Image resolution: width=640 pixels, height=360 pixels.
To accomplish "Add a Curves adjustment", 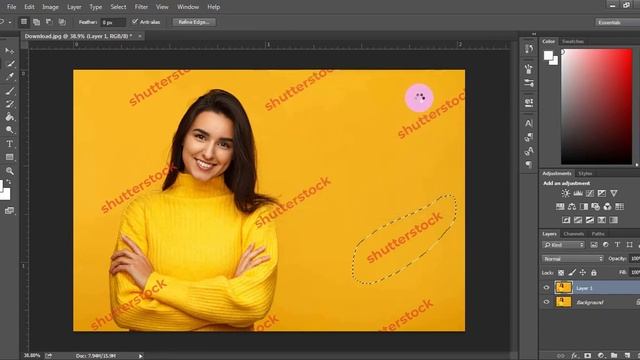I will (590, 193).
